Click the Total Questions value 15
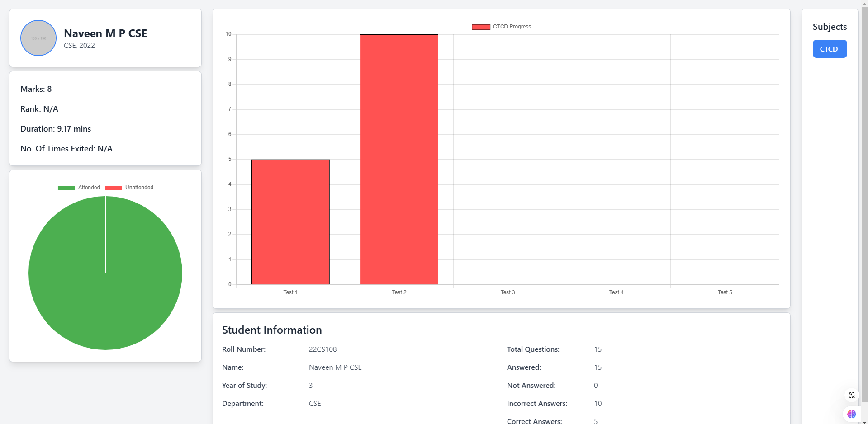868x424 pixels. 598,349
